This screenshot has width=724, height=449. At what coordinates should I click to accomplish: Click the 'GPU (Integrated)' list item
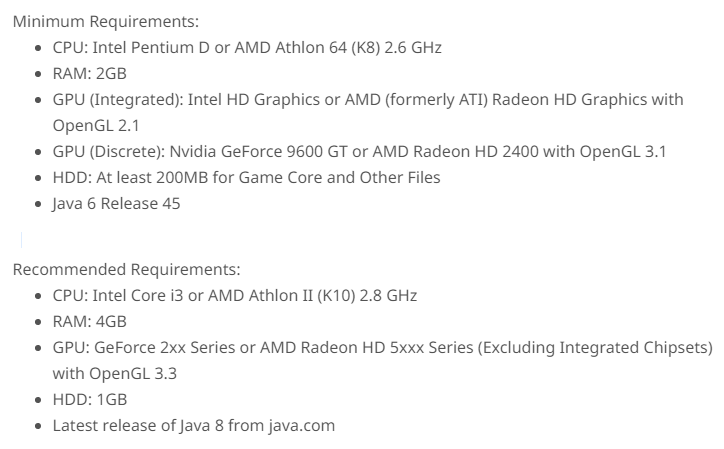(x=368, y=99)
